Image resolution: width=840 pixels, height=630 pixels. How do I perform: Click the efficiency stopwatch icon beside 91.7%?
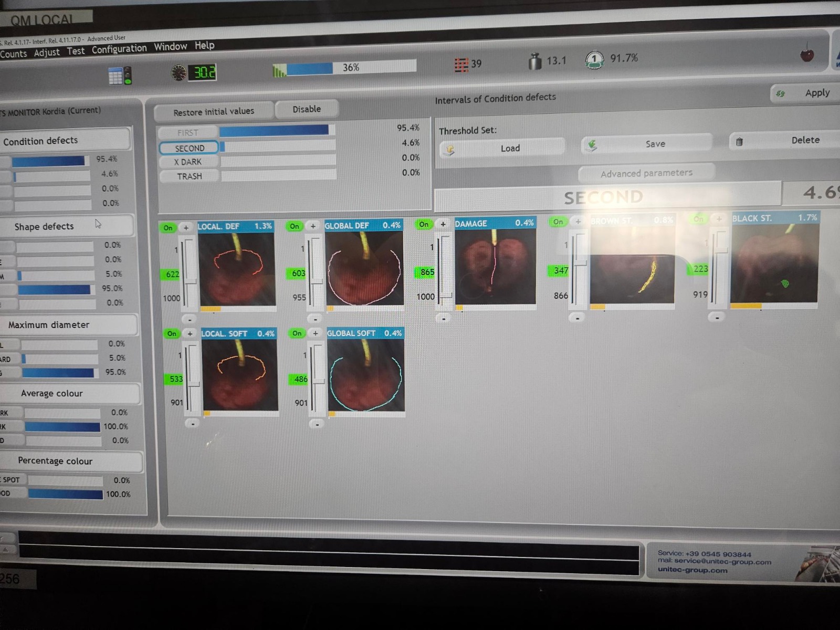pyautogui.click(x=594, y=59)
